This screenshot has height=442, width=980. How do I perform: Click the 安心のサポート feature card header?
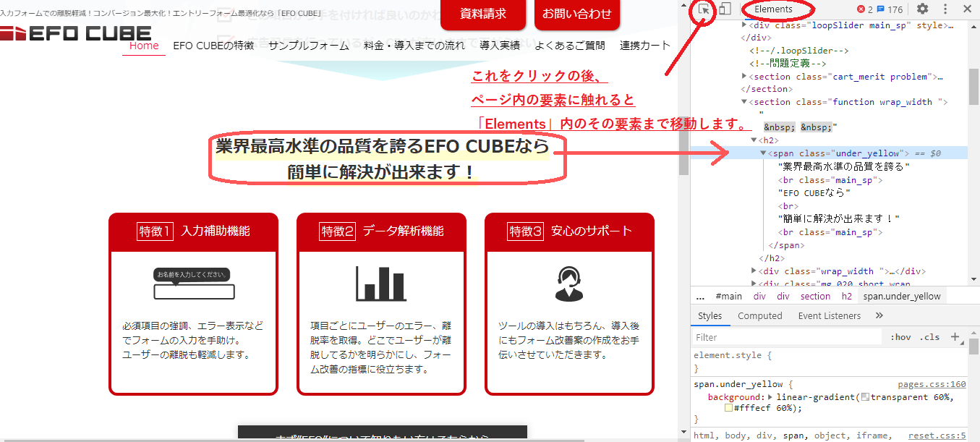[x=569, y=231]
